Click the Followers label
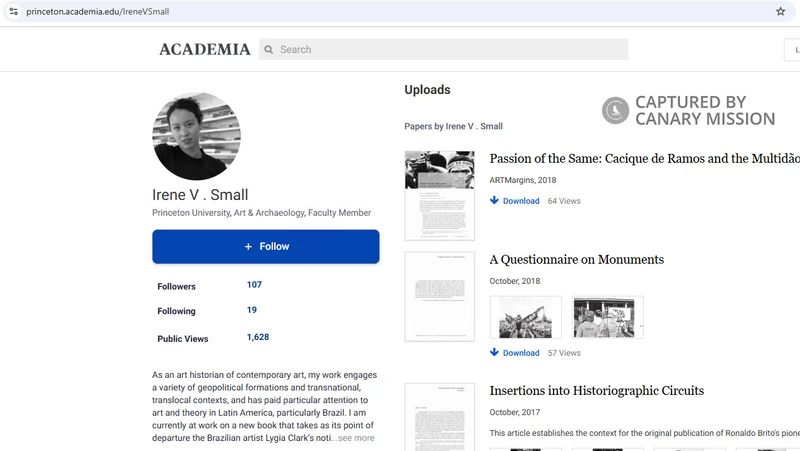Image resolution: width=800 pixels, height=451 pixels. 176,287
